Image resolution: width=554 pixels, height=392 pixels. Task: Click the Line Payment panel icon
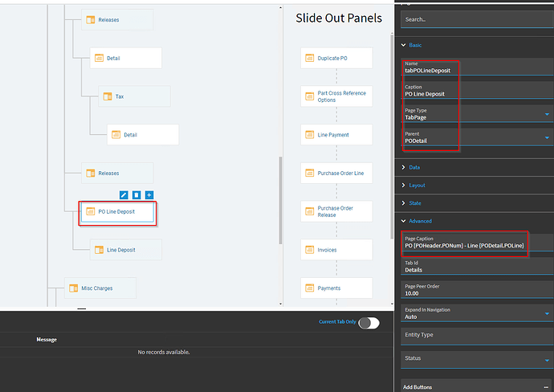tap(309, 135)
